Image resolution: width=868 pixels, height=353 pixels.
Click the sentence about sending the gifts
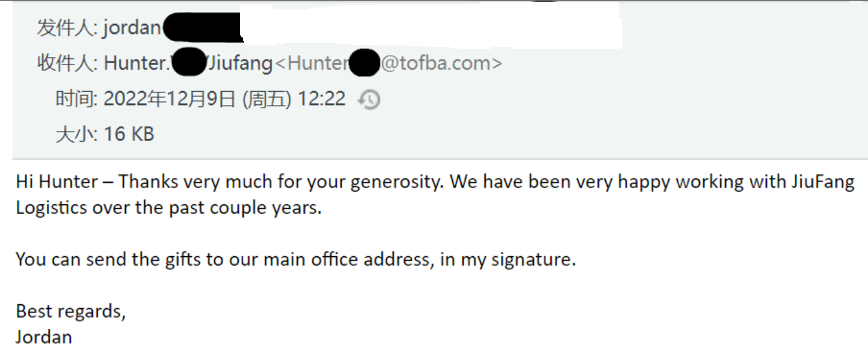[296, 260]
